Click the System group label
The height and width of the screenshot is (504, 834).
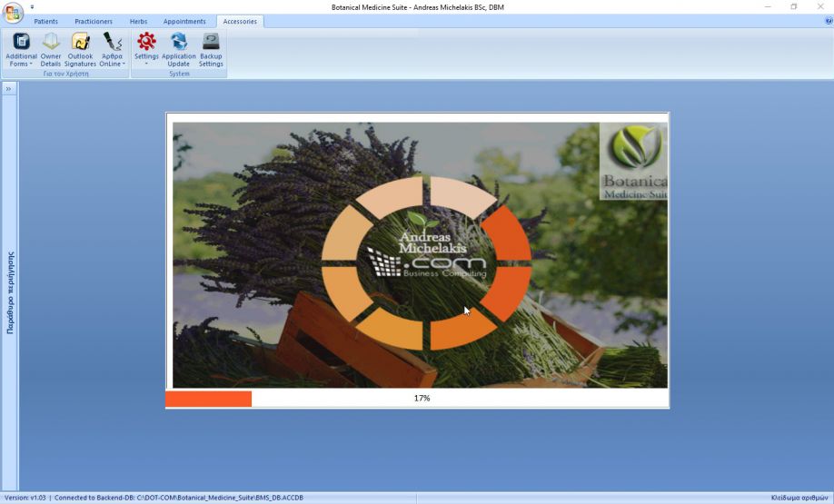click(x=179, y=74)
